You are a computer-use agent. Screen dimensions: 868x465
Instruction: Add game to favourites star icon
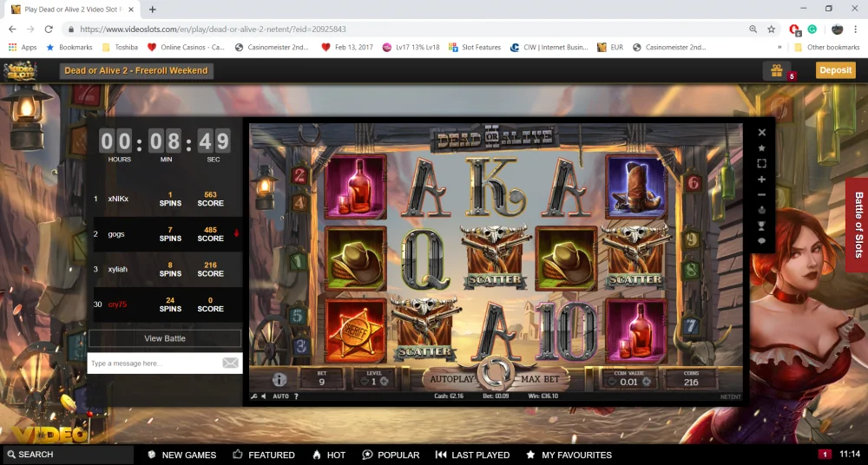pos(762,147)
